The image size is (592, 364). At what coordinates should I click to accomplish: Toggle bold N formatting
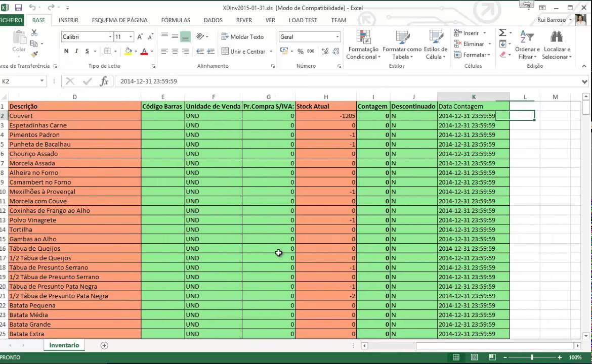coord(66,51)
